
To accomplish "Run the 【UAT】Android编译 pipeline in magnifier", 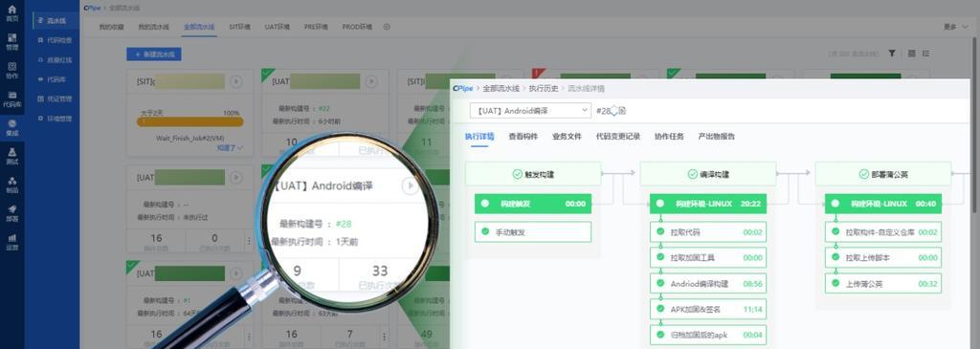I will pyautogui.click(x=410, y=186).
